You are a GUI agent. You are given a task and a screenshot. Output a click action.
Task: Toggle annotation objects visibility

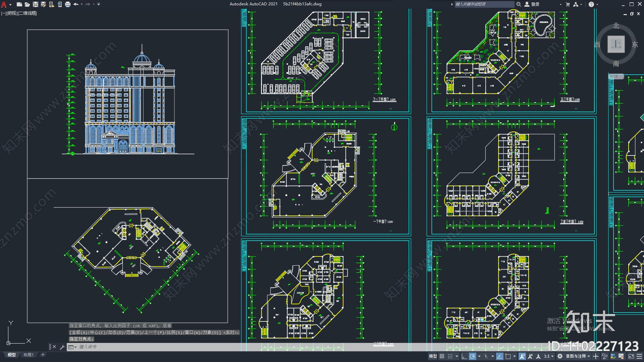pos(522,356)
